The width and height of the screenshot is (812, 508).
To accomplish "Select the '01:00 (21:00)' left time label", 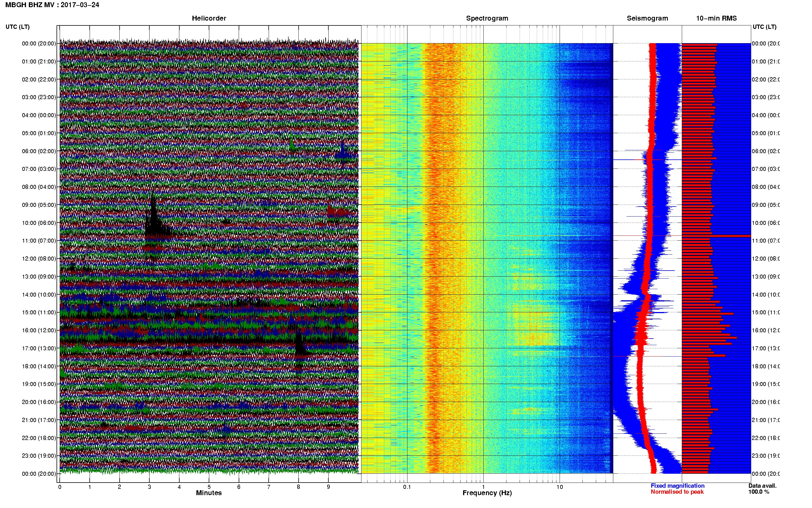I will click(39, 61).
